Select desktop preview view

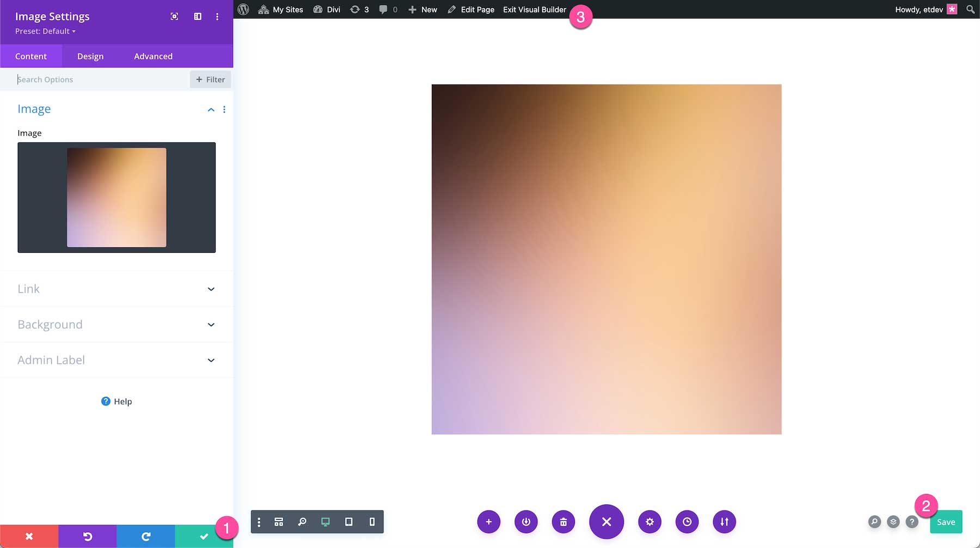[x=326, y=522]
